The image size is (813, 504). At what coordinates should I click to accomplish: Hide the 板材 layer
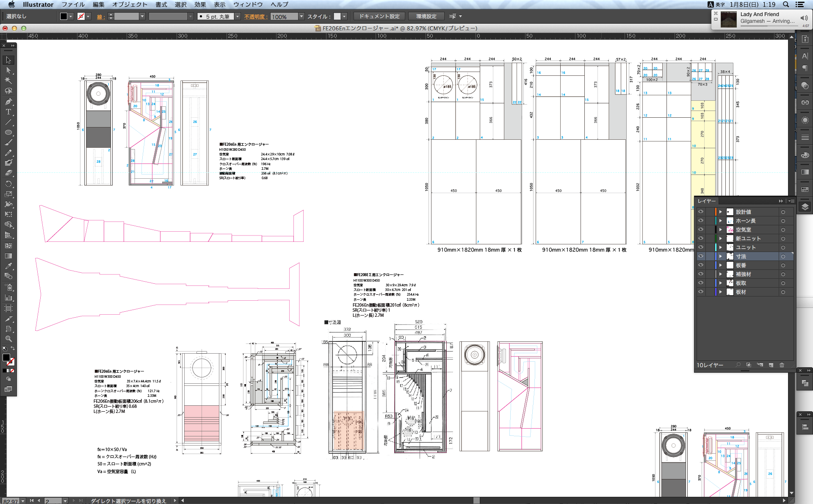(701, 292)
